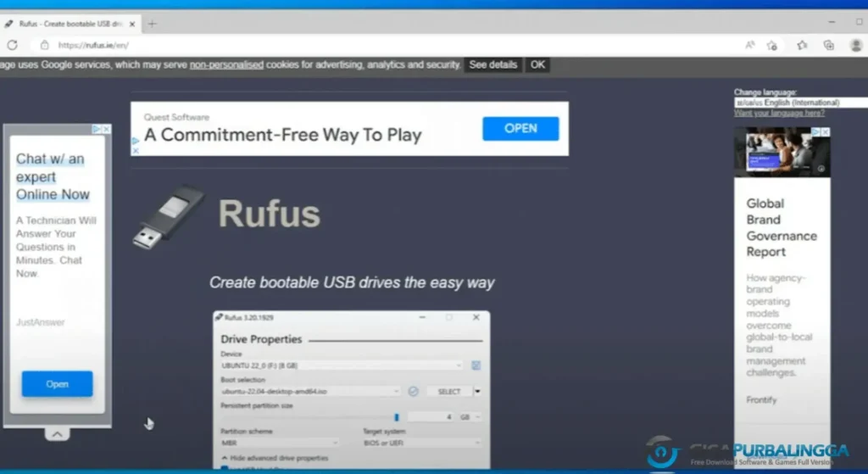868x474 pixels.
Task: Open Partition scheme MBR dropdown
Action: (280, 443)
